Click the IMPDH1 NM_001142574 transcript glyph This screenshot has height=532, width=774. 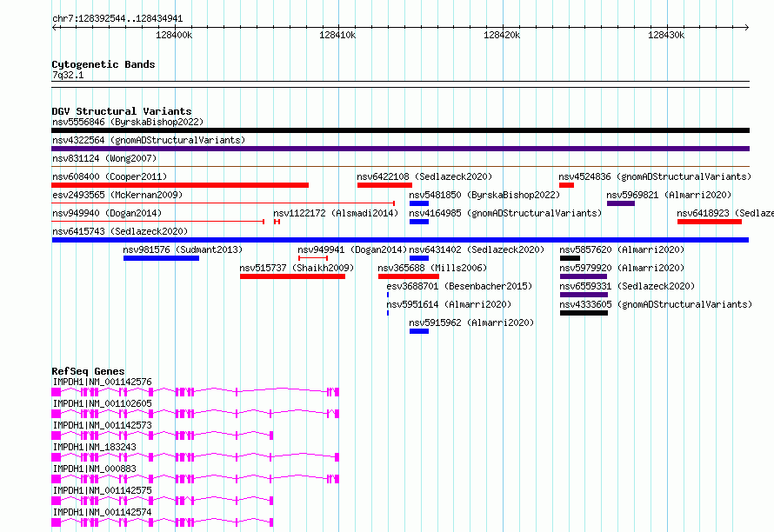click(x=163, y=522)
